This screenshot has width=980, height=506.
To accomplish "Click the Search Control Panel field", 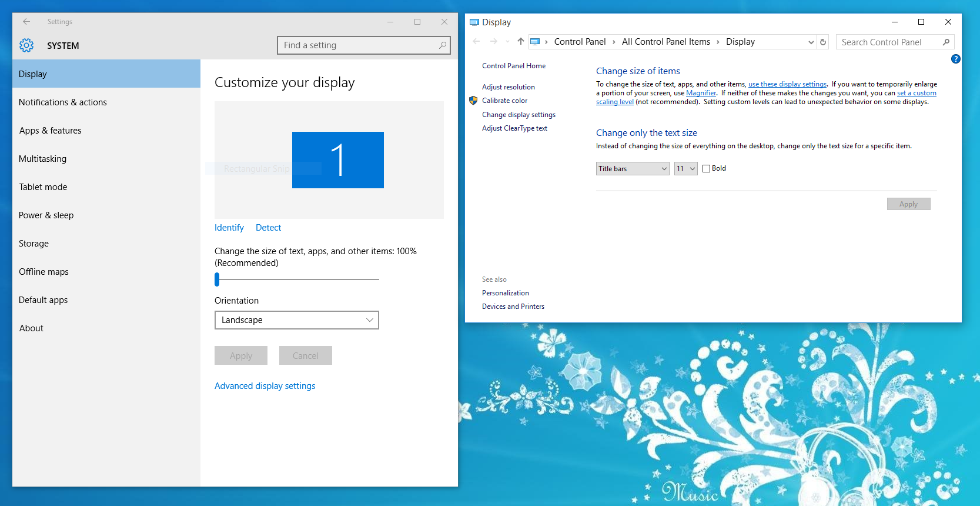I will pyautogui.click(x=895, y=42).
